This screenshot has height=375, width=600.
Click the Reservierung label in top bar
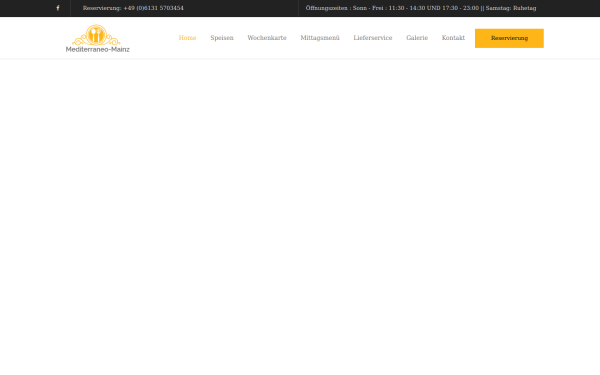coord(102,8)
